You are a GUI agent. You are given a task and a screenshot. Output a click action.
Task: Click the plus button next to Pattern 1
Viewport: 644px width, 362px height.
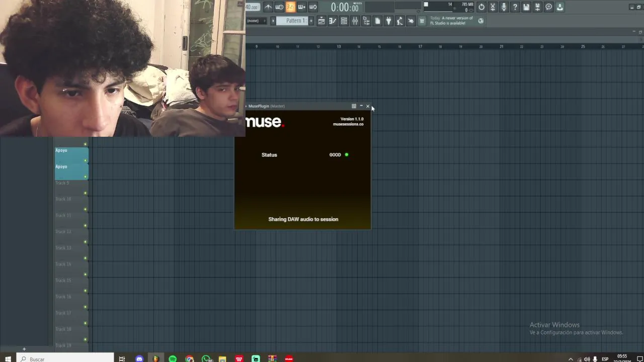click(311, 21)
